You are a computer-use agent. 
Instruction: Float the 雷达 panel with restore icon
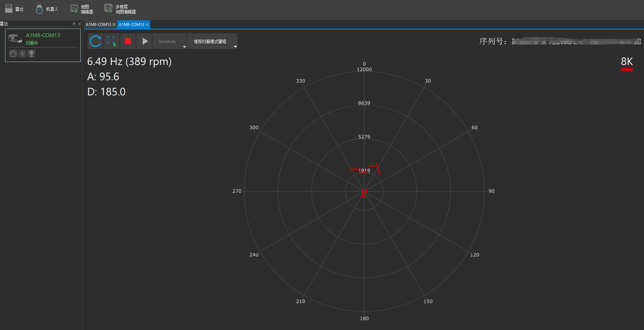pos(74,24)
